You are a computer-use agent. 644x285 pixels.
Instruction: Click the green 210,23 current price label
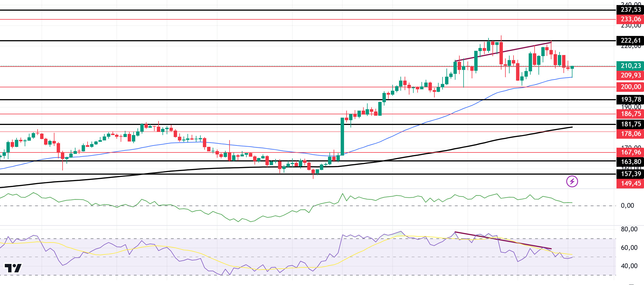coord(630,66)
